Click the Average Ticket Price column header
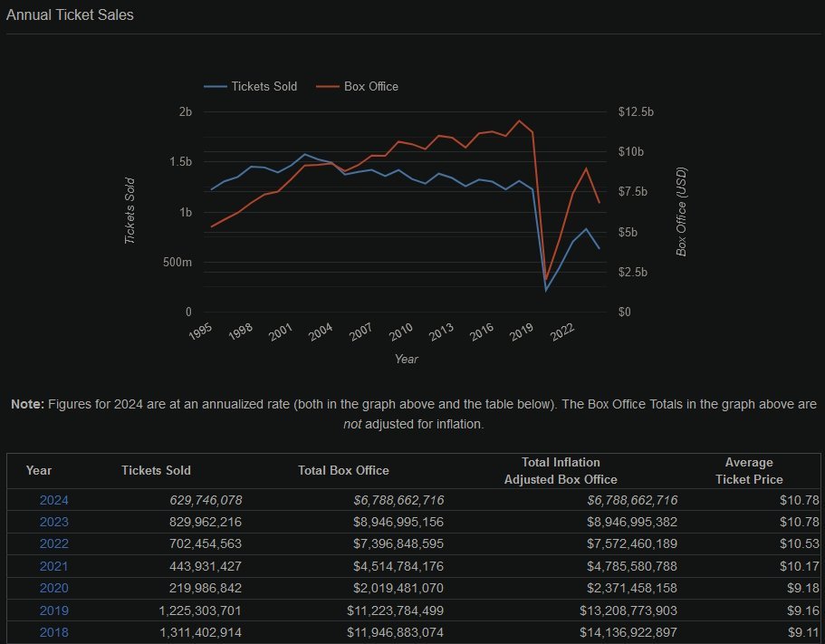 pos(749,471)
